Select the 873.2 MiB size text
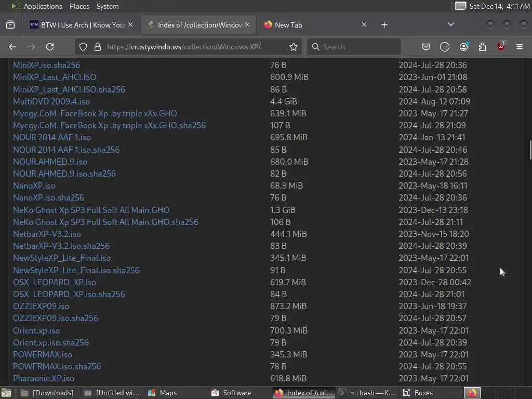 (x=288, y=306)
